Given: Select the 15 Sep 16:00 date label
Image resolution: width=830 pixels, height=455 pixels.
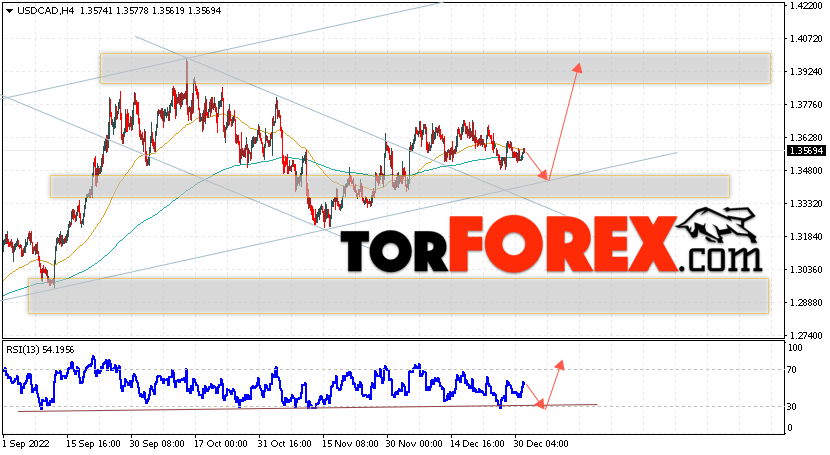Looking at the screenshot, I should click(x=93, y=443).
